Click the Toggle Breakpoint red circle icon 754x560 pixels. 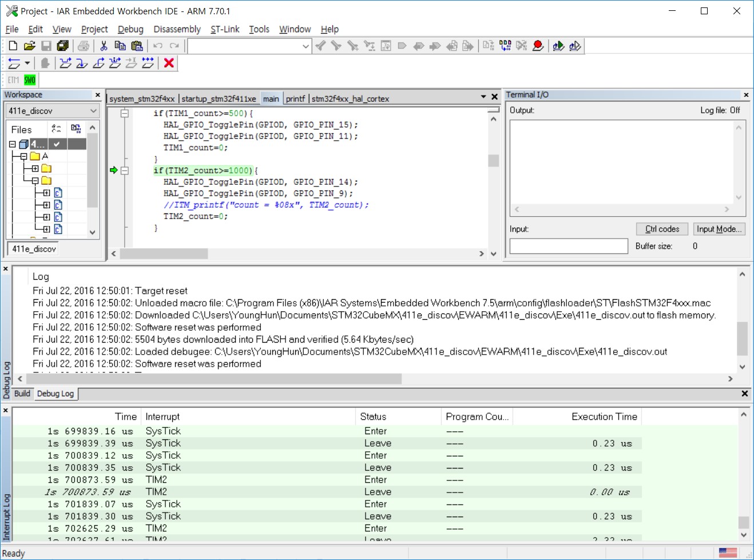538,46
